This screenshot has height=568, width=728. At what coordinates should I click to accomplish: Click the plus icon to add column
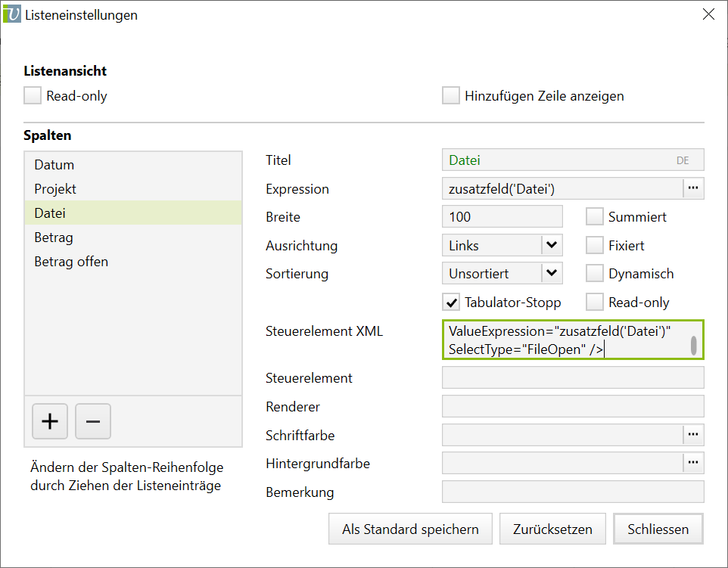tap(50, 421)
